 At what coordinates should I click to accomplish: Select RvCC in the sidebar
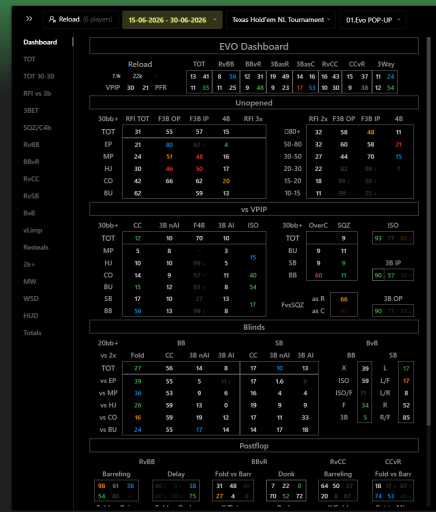coord(31,179)
